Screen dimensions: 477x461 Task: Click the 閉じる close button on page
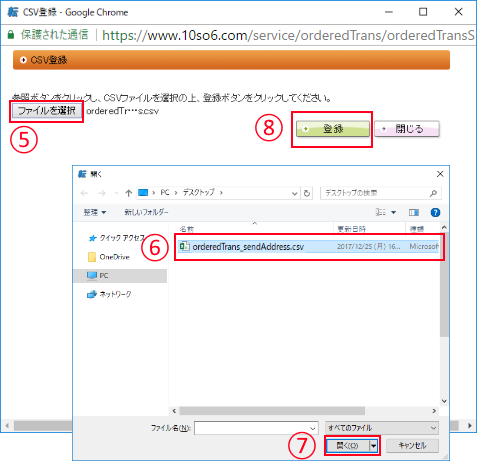(x=407, y=129)
